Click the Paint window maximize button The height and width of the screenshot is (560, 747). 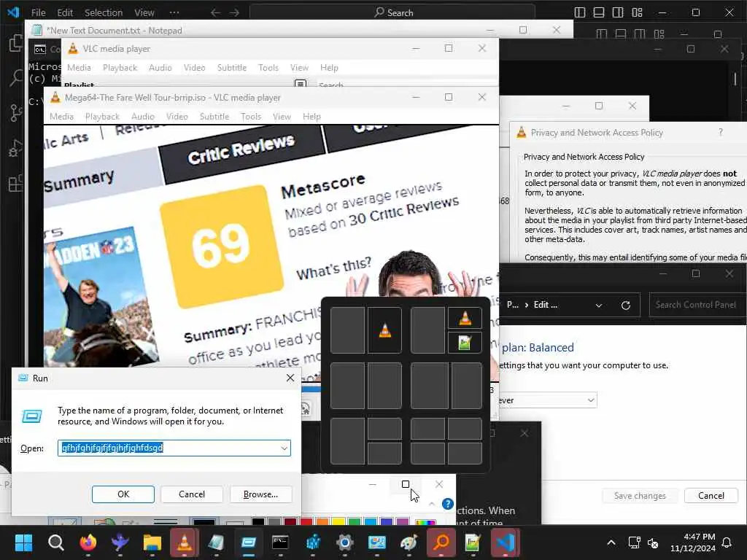(406, 484)
